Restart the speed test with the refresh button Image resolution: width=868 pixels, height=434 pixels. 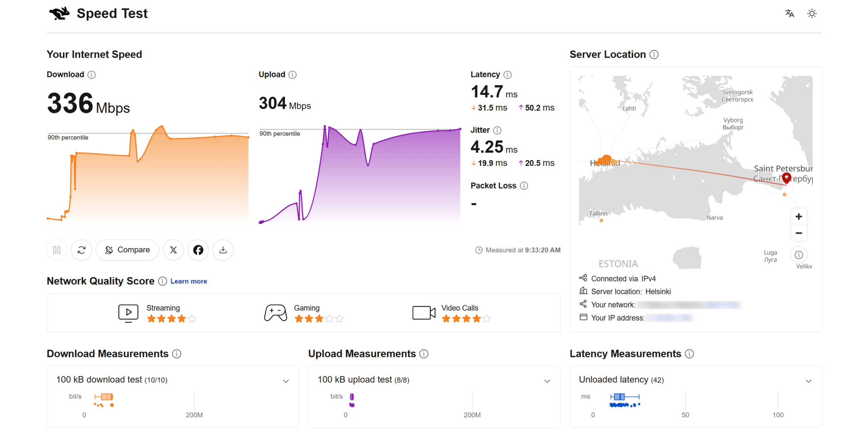click(x=81, y=250)
